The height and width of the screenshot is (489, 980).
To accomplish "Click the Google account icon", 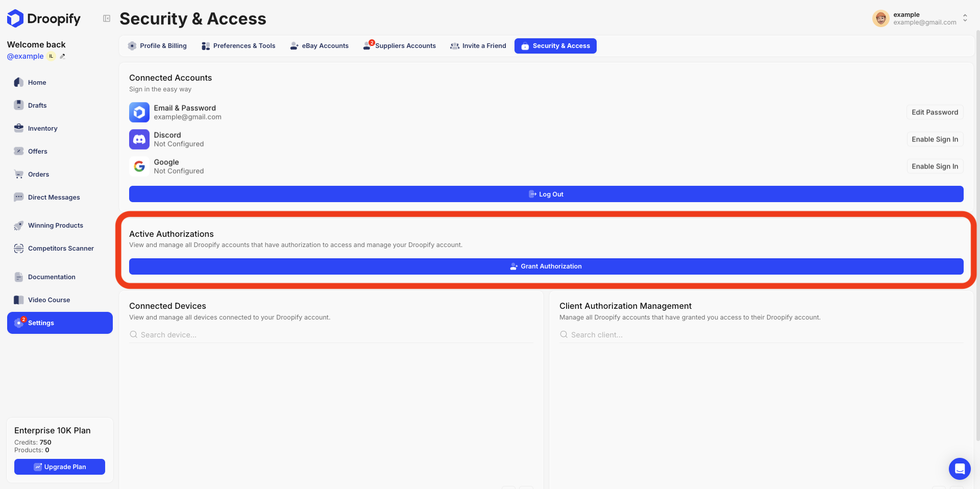I will (139, 166).
